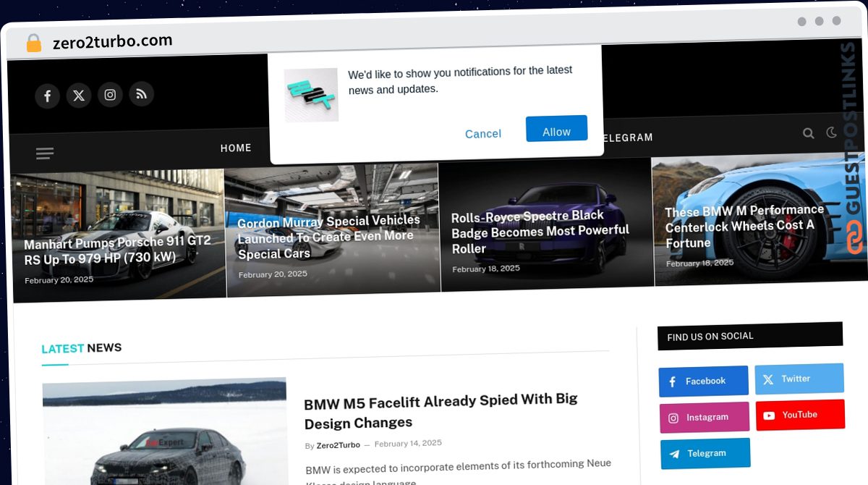
Task: Click the February 14, 2025 article date
Action: (x=408, y=443)
